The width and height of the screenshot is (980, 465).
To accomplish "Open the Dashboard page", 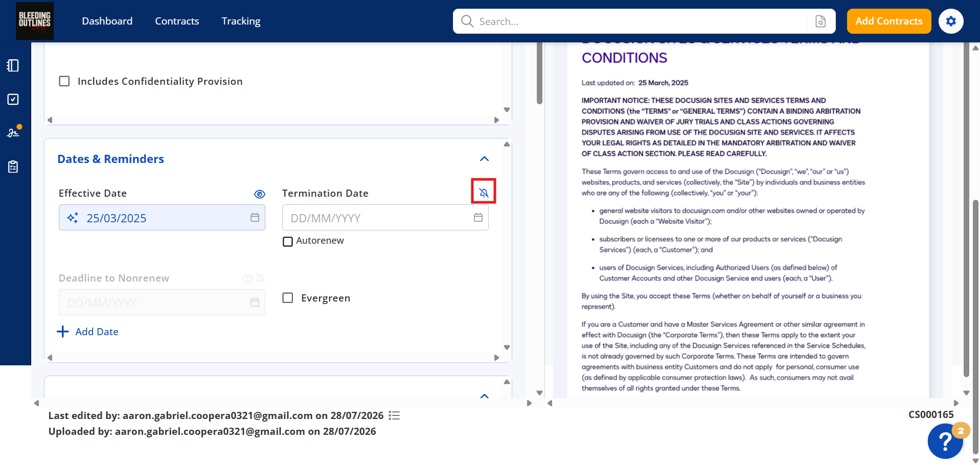I will point(107,21).
